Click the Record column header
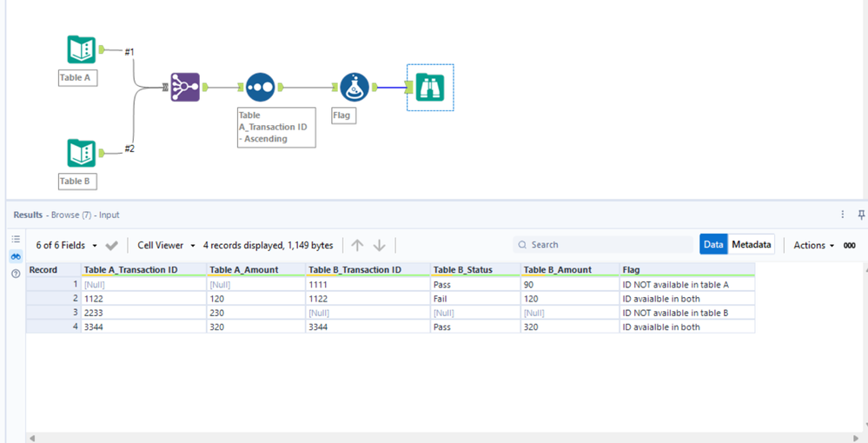 (x=54, y=269)
